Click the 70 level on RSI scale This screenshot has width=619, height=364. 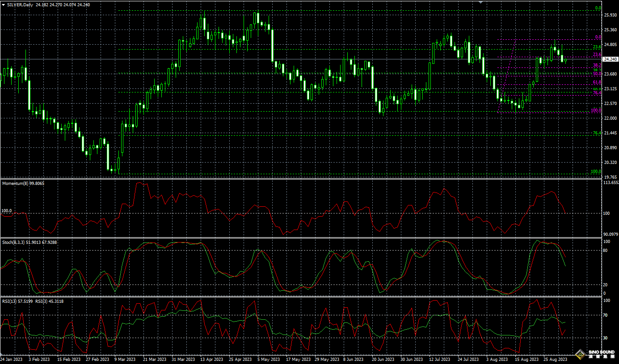(606, 315)
